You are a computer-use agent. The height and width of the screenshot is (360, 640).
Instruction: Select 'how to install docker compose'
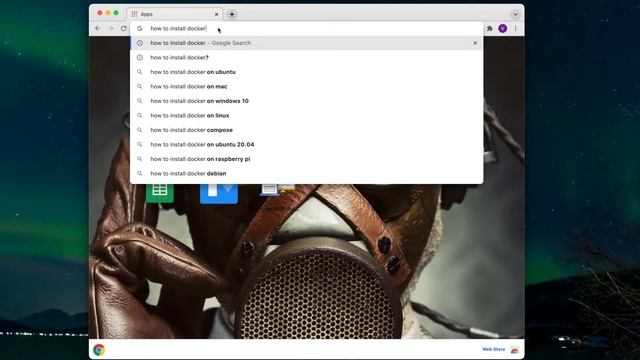pos(307,130)
